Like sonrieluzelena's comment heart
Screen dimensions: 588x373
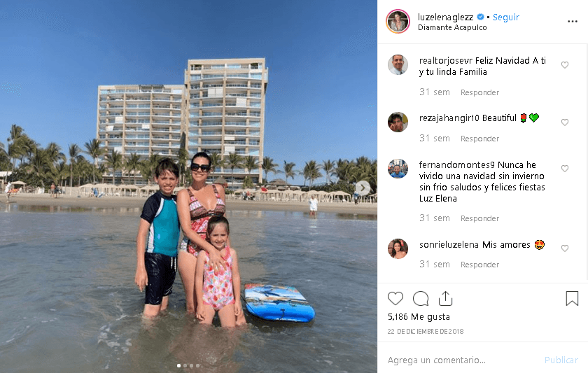click(x=565, y=248)
